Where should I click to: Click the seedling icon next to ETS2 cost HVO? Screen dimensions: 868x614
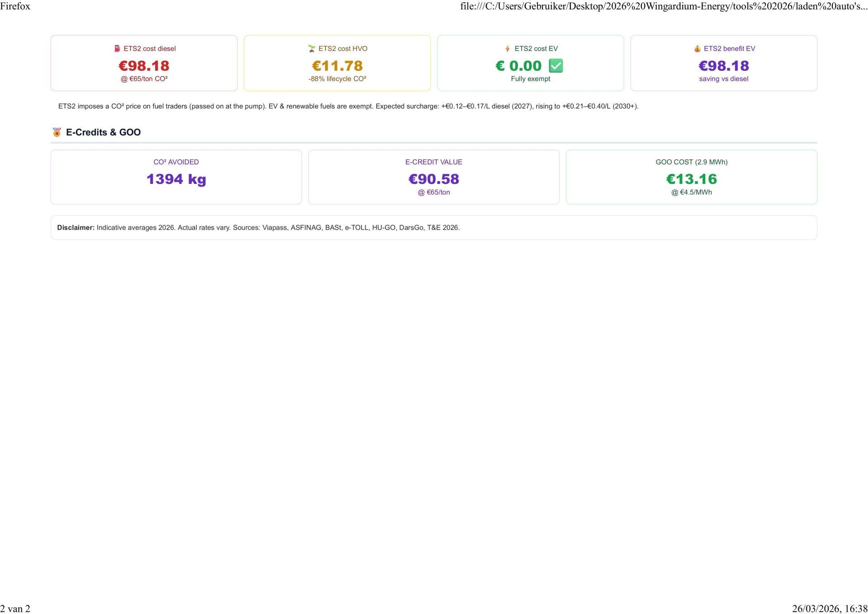point(311,48)
